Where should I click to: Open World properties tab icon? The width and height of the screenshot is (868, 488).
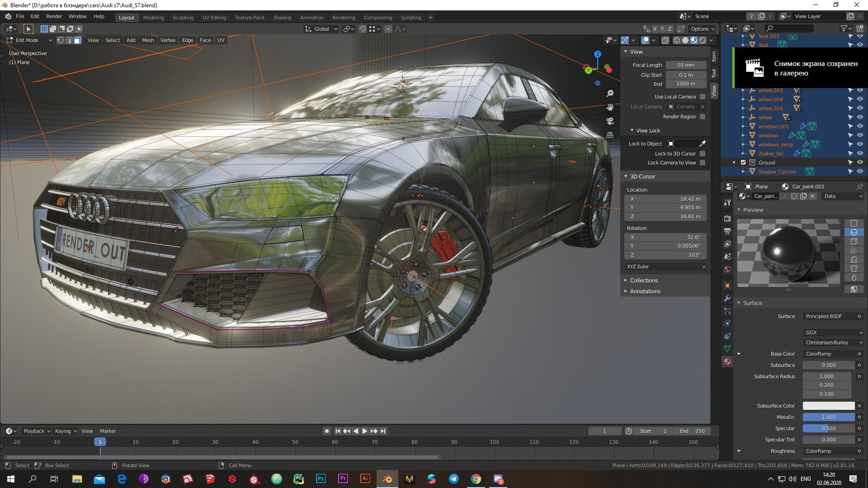(727, 269)
